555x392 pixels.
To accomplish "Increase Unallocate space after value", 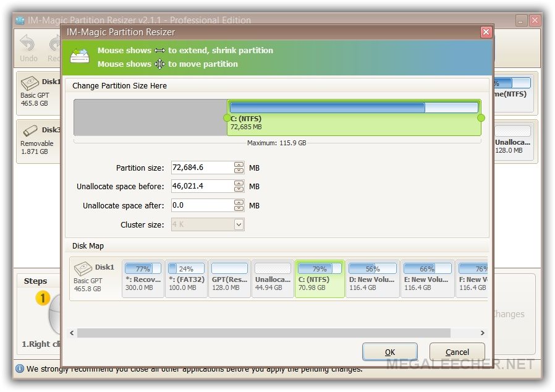I will tap(239, 203).
